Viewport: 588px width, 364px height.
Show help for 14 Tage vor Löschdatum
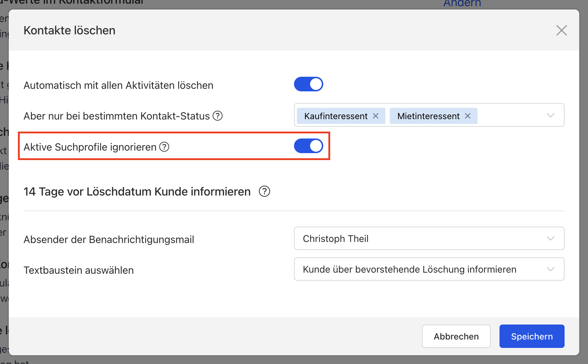(264, 192)
